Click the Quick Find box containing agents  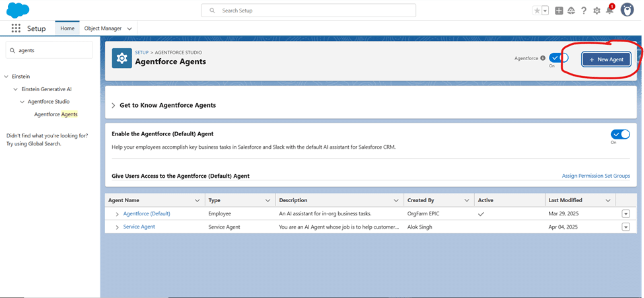[x=50, y=50]
